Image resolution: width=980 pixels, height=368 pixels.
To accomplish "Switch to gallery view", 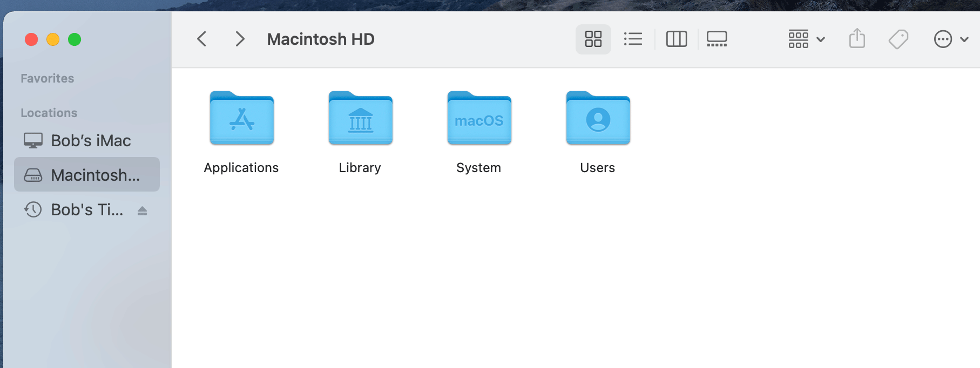I will pos(717,39).
